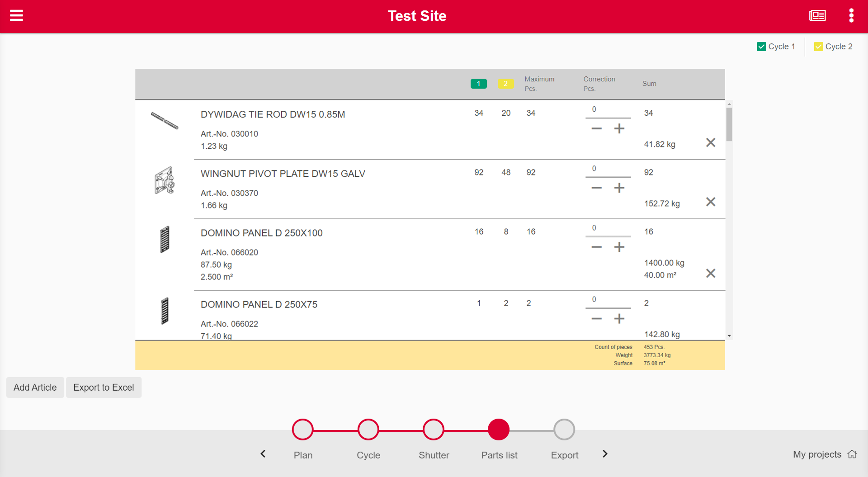Increase correction for Domino Panel 250X75

(x=619, y=319)
